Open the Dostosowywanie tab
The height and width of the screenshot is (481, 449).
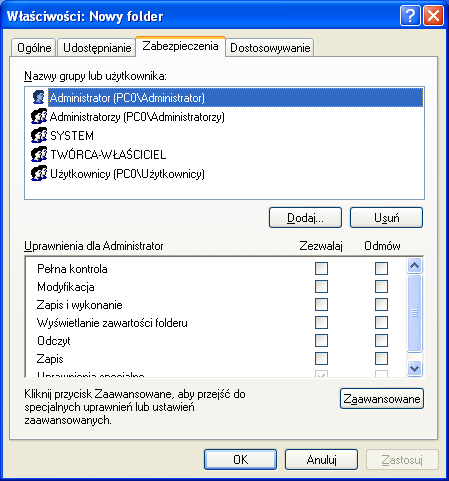tap(270, 48)
